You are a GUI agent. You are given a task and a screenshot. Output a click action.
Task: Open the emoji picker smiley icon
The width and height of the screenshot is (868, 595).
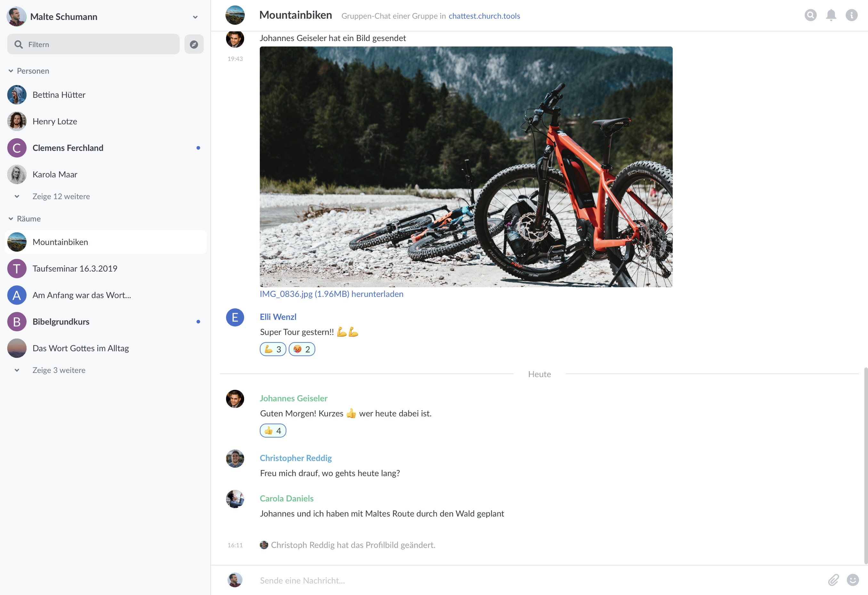tap(853, 580)
